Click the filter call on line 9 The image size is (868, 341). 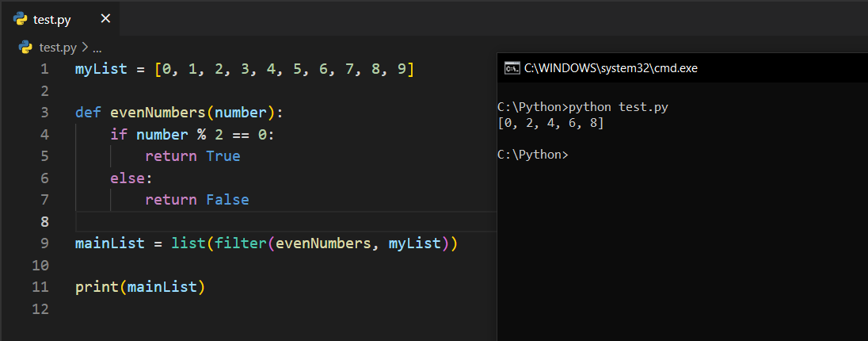[x=240, y=243]
